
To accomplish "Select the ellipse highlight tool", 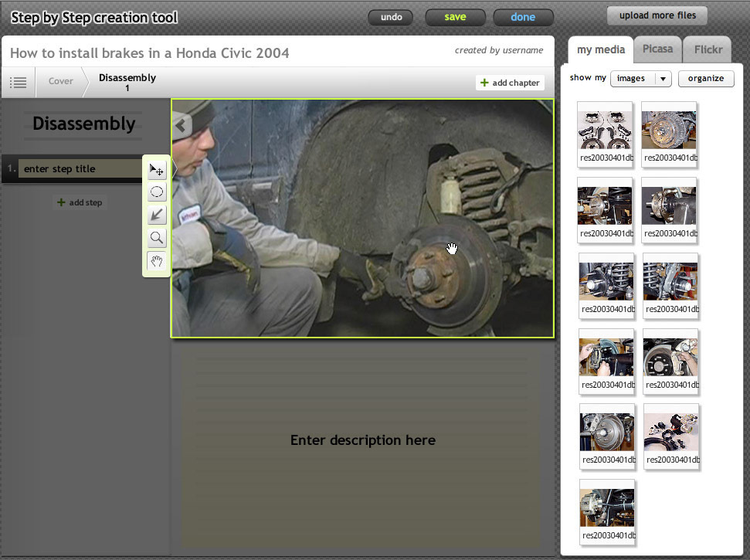I will coord(156,192).
